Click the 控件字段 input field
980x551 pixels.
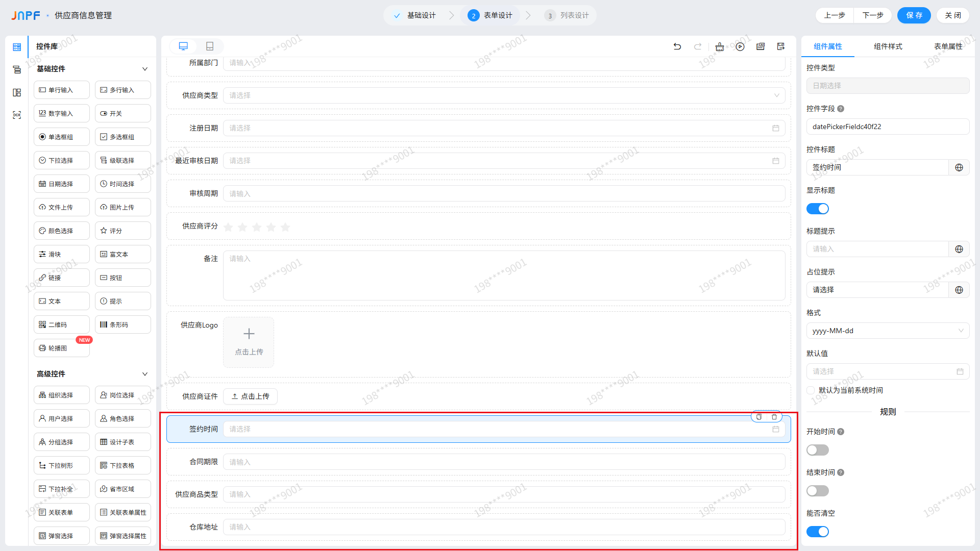pos(888,127)
